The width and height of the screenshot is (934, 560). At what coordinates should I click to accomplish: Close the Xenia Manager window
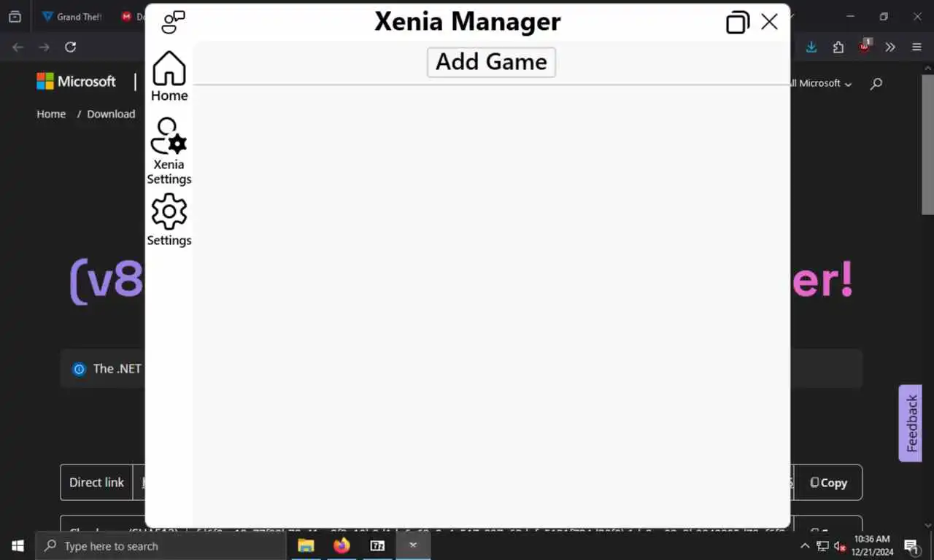(x=769, y=22)
